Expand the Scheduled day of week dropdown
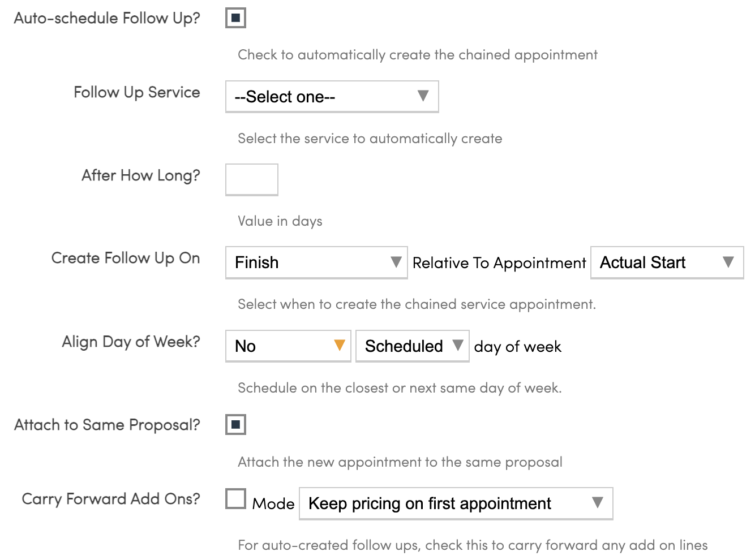Image resolution: width=755 pixels, height=560 pixels. [x=412, y=346]
